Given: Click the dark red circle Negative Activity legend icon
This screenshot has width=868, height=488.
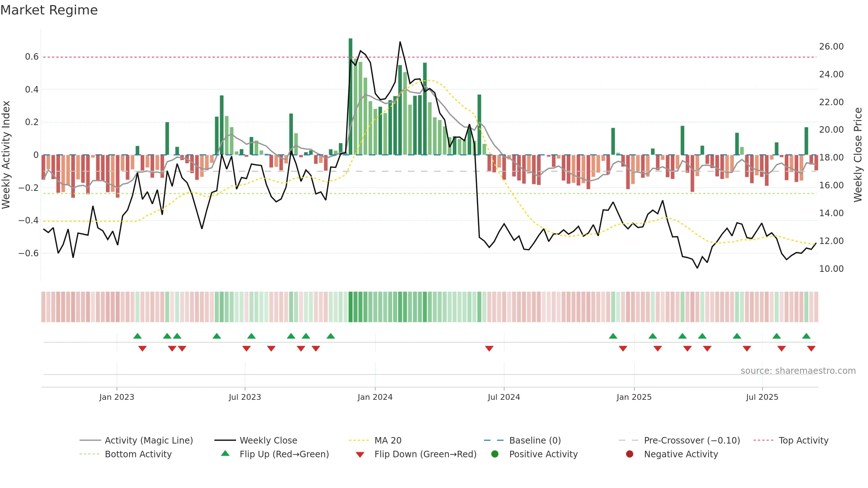Looking at the screenshot, I should pyautogui.click(x=630, y=454).
